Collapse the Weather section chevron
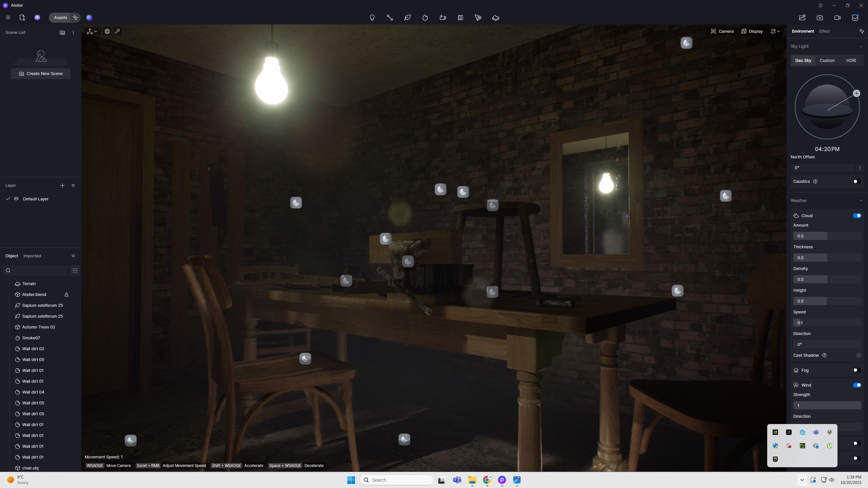The image size is (868, 488). pos(861,201)
